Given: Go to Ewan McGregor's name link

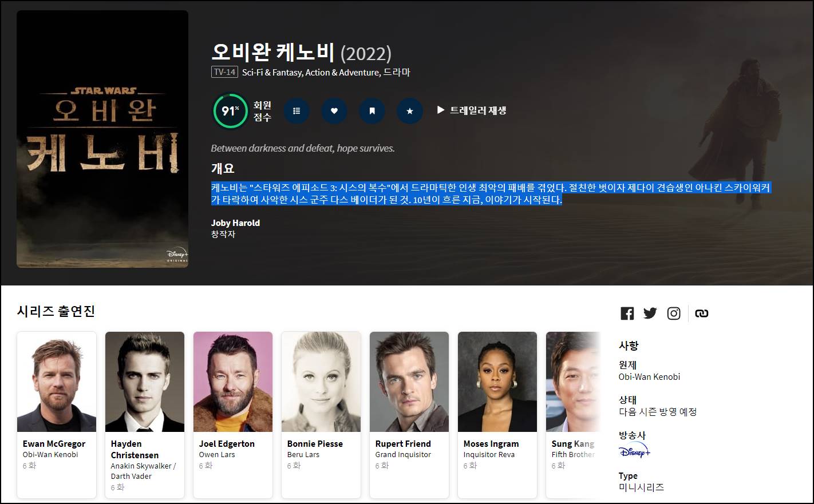Looking at the screenshot, I should pyautogui.click(x=54, y=444).
